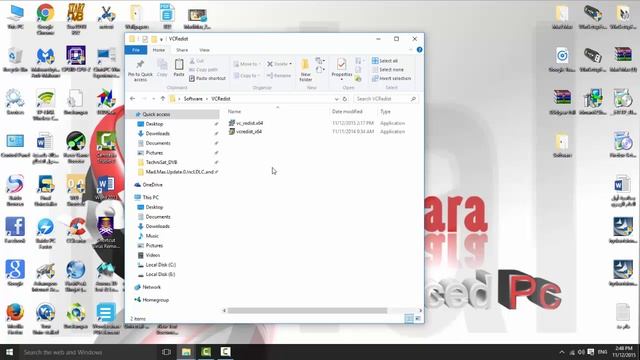Open Task View on the taskbar
This screenshot has width=640, height=360.
[x=166, y=352]
